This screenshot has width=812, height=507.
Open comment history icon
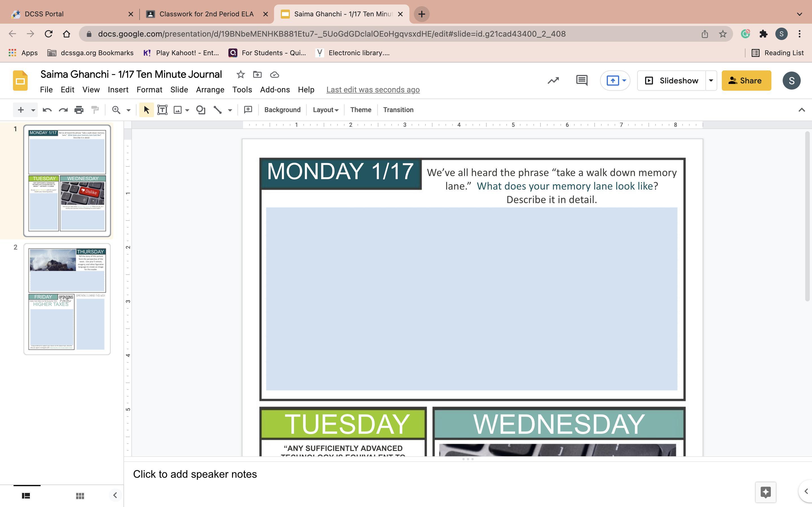(x=581, y=81)
